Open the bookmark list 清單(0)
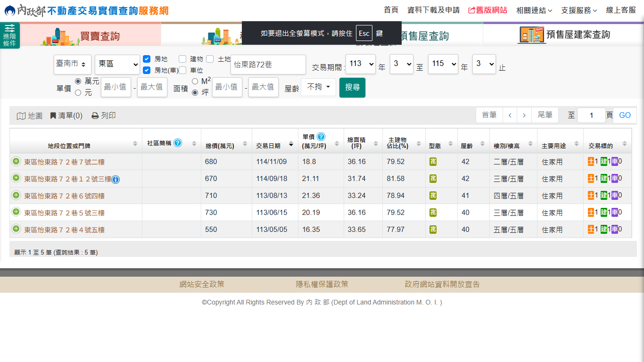 (x=66, y=116)
